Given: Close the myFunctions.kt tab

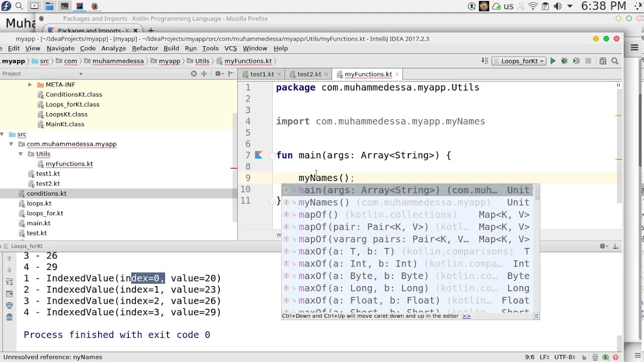Looking at the screenshot, I should pos(397,74).
